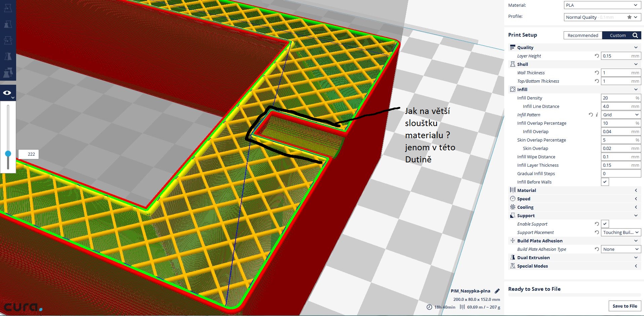Click the info icon beside Infill Pattern
Viewport: 644px width, 316px height.
pyautogui.click(x=597, y=115)
